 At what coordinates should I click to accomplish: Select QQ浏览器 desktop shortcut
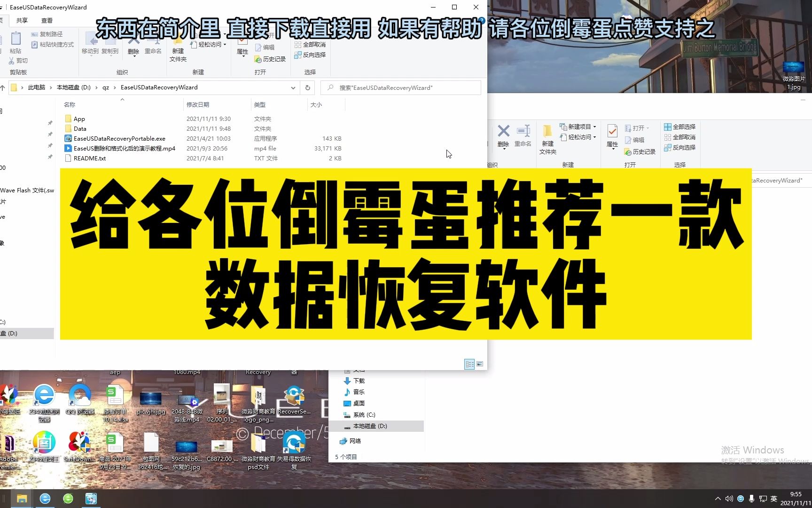[80, 400]
